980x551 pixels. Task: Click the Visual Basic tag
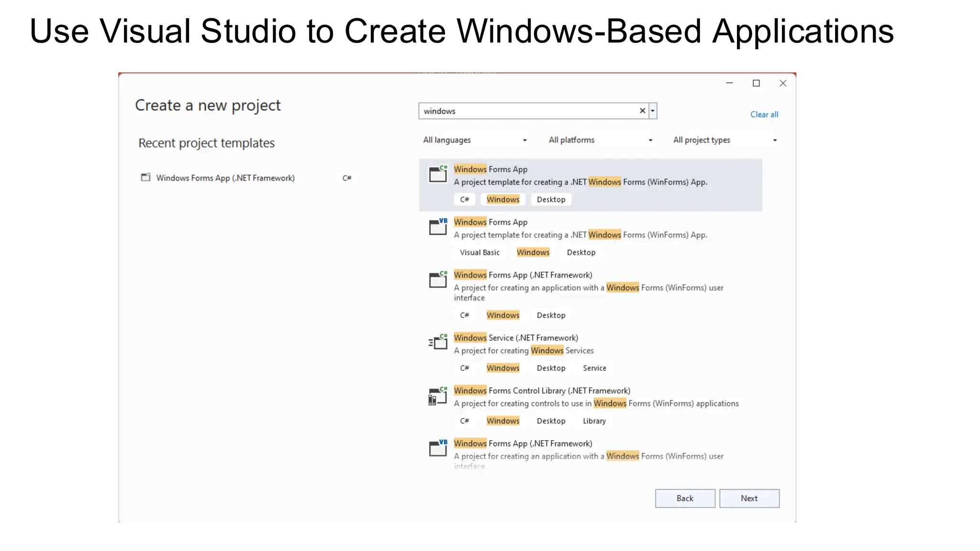pyautogui.click(x=479, y=253)
